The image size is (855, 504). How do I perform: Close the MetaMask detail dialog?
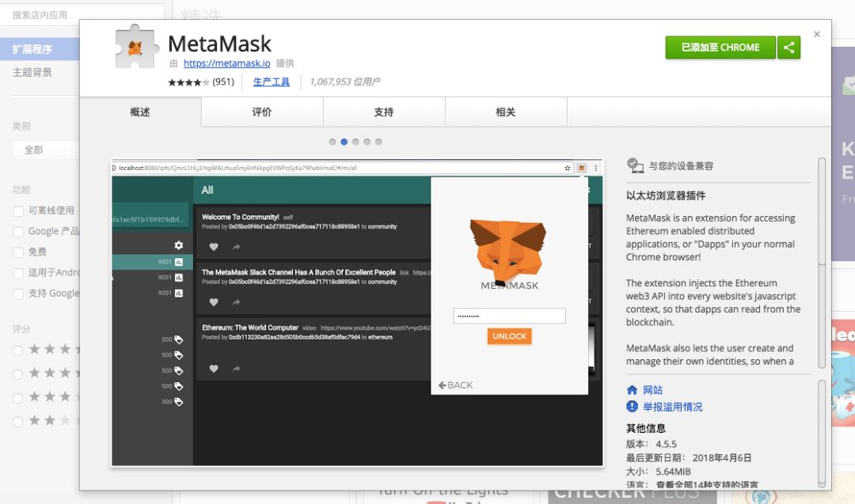tap(817, 34)
